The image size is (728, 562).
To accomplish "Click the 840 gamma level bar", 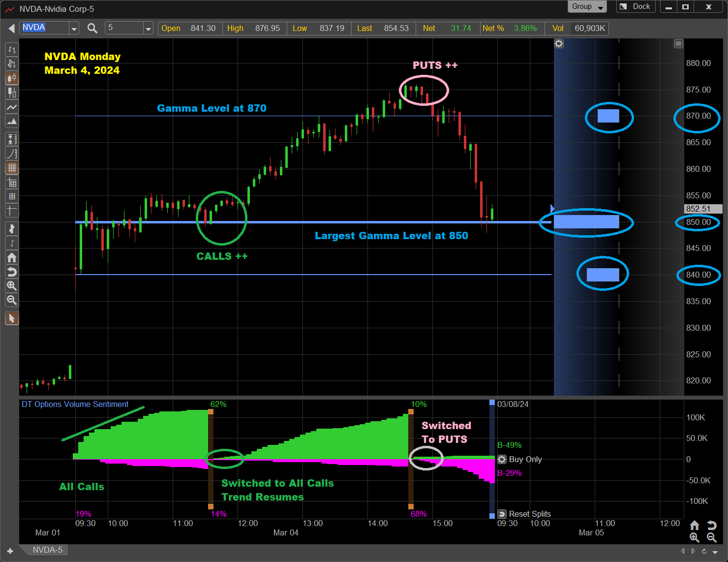I will click(603, 275).
